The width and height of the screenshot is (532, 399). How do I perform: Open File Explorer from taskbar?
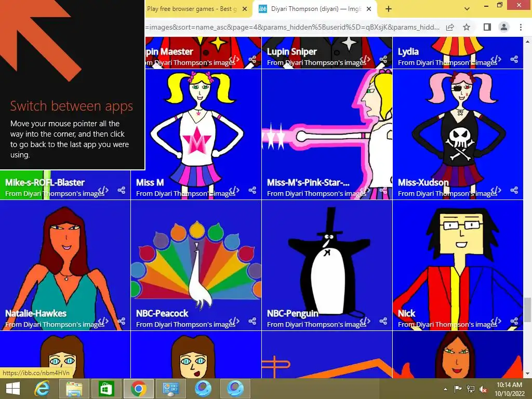(x=74, y=389)
